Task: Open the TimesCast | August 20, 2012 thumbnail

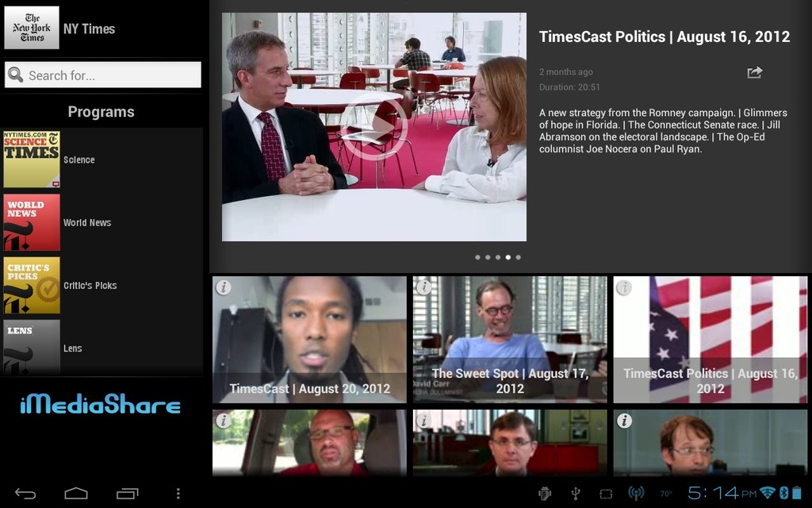Action: pos(310,340)
